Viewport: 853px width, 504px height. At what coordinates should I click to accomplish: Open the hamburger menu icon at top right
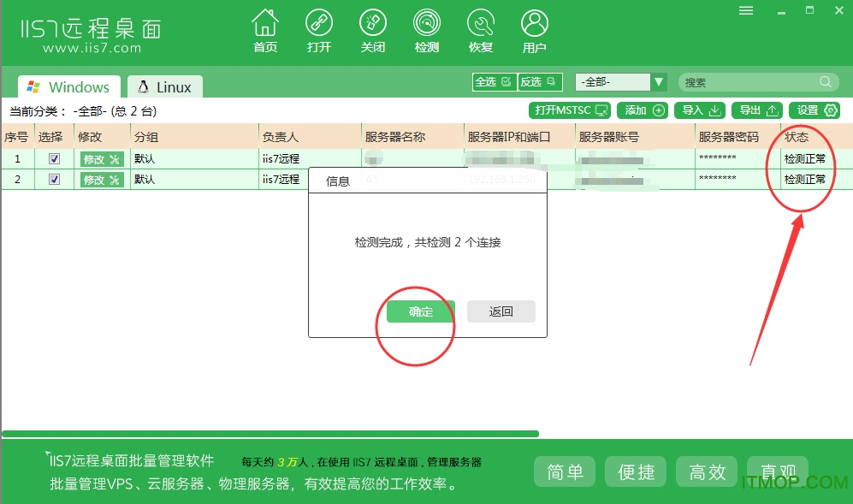(x=746, y=10)
